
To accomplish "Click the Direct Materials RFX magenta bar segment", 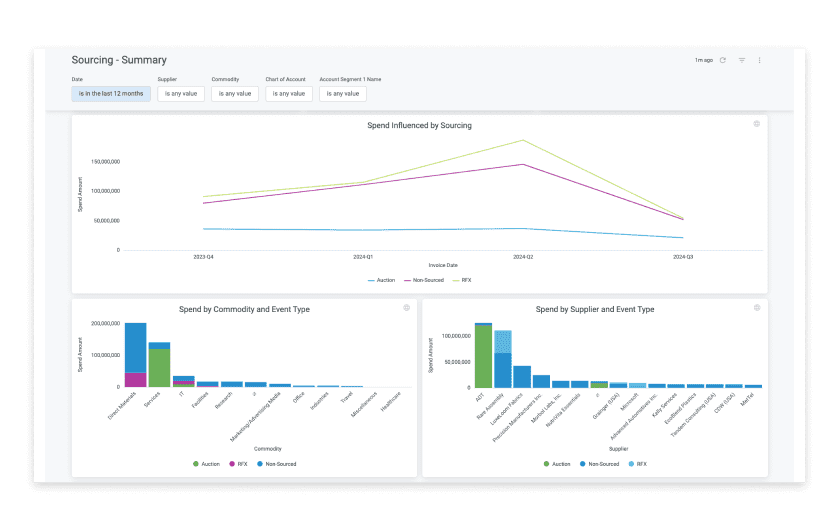I will coord(136,380).
